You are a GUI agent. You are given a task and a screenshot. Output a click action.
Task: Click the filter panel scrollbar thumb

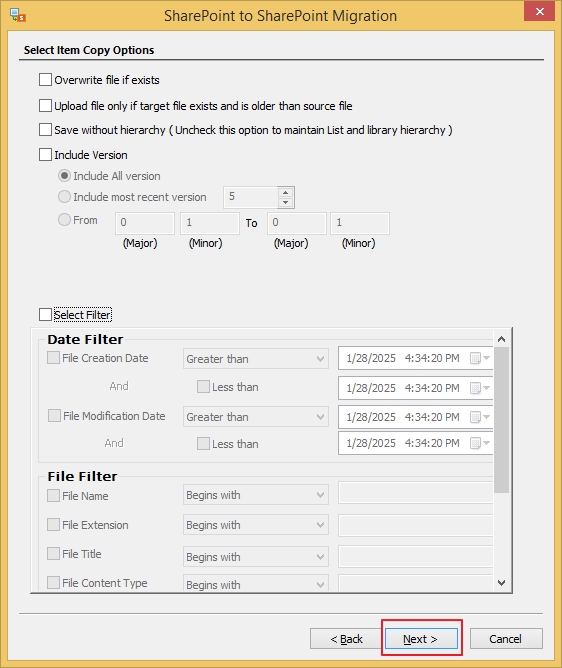(x=501, y=420)
